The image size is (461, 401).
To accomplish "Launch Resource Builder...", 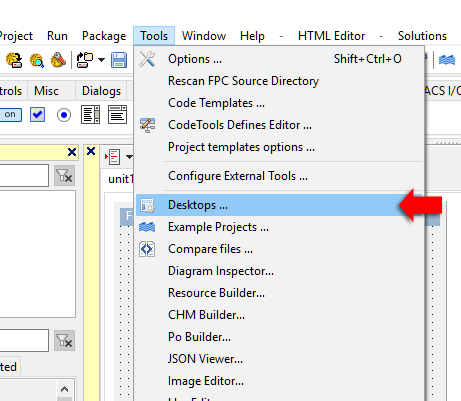I will pos(279,293).
